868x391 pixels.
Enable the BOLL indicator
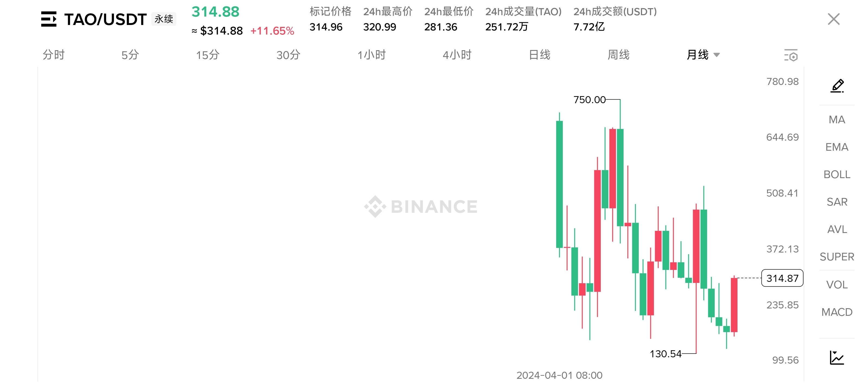click(x=837, y=174)
